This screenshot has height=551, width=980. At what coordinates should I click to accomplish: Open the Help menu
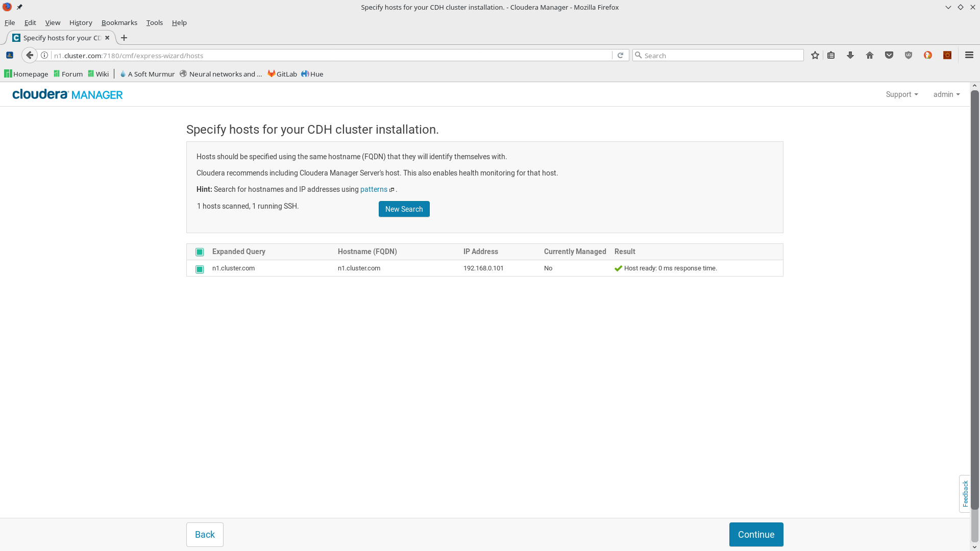coord(179,22)
